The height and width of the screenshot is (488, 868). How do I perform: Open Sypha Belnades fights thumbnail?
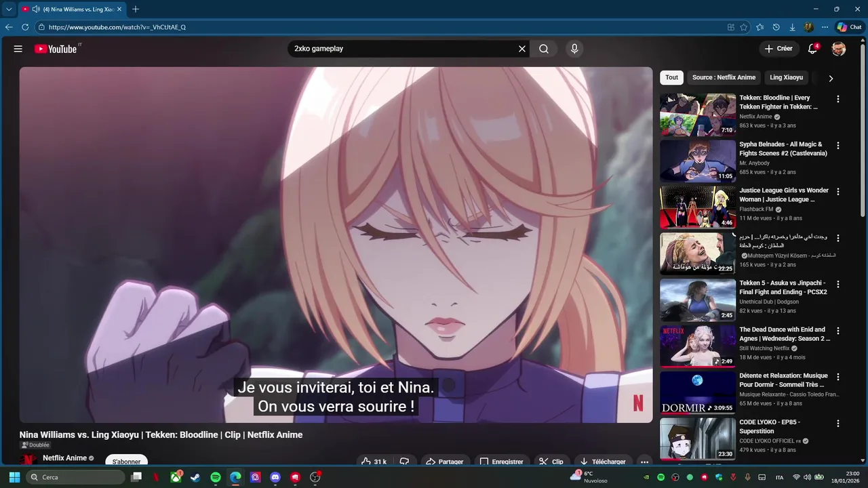click(x=698, y=161)
